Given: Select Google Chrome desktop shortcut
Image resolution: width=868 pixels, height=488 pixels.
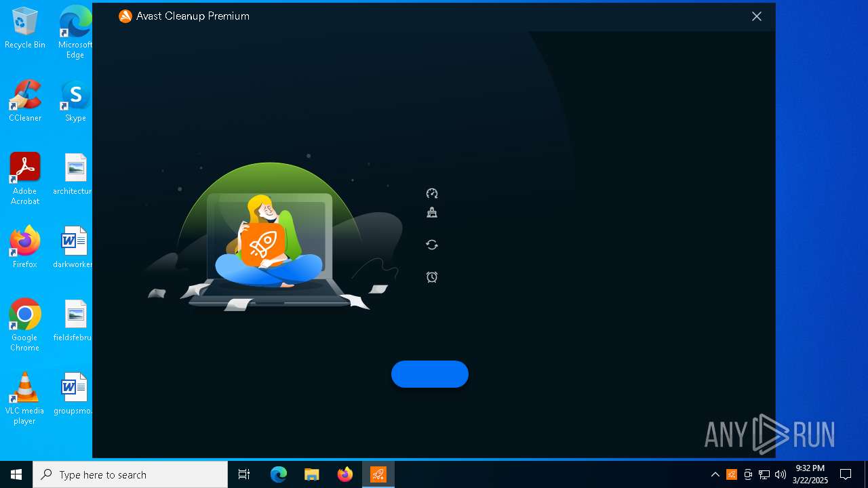Looking at the screenshot, I should point(25,325).
